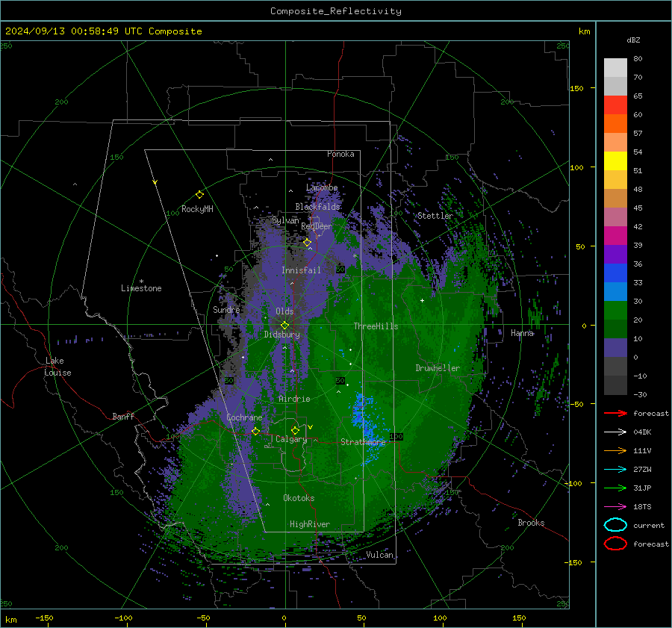Select the RockyMH label

pos(197,209)
